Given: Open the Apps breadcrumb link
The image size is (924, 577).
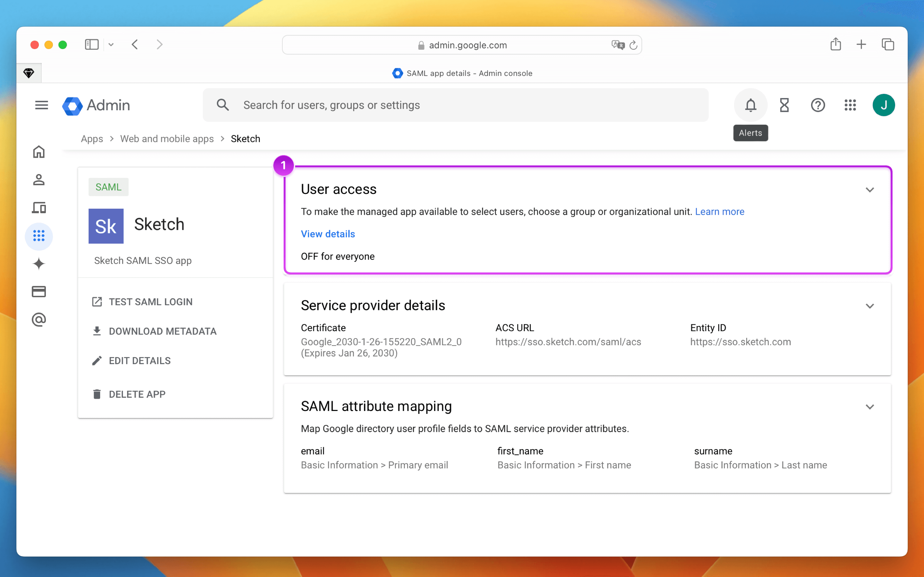Looking at the screenshot, I should click(92, 138).
